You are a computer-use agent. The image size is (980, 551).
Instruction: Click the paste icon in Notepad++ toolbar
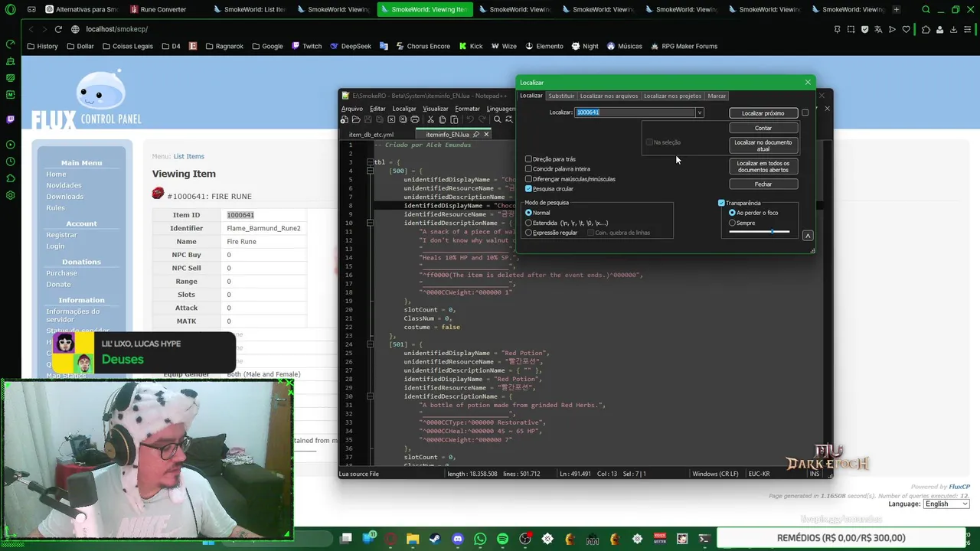pyautogui.click(x=454, y=119)
